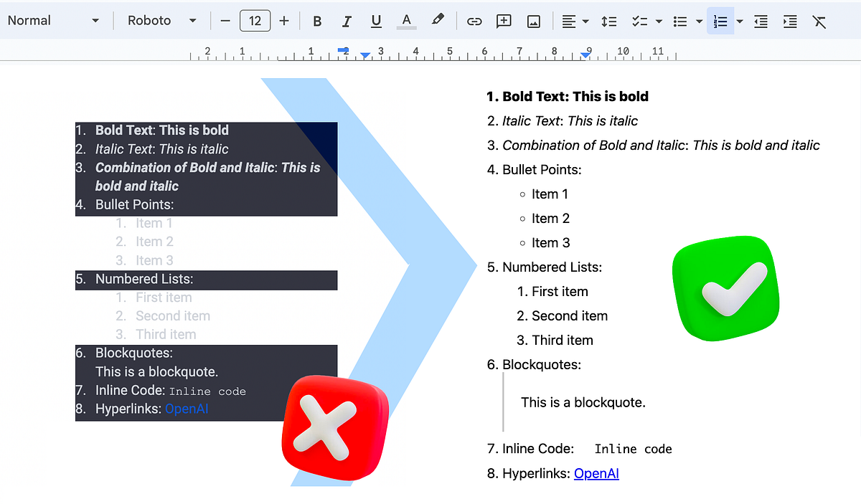This screenshot has width=861, height=504.
Task: Toggle the numbered list formatting
Action: (720, 21)
